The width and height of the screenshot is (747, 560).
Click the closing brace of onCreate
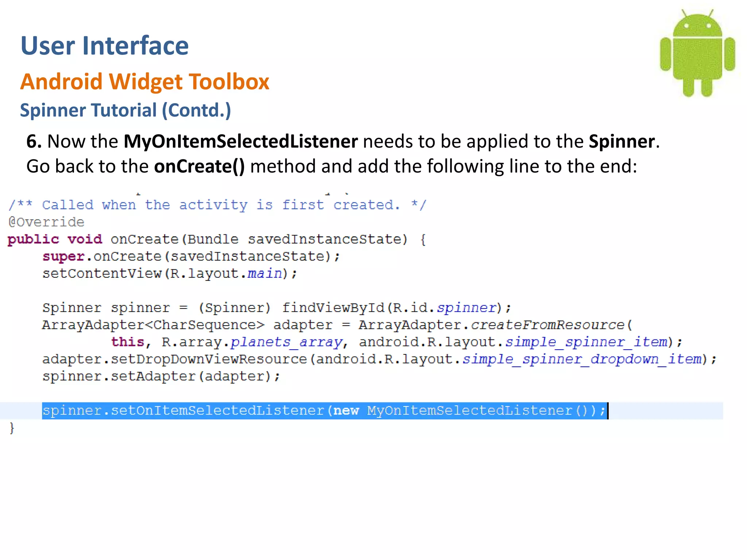(x=12, y=428)
